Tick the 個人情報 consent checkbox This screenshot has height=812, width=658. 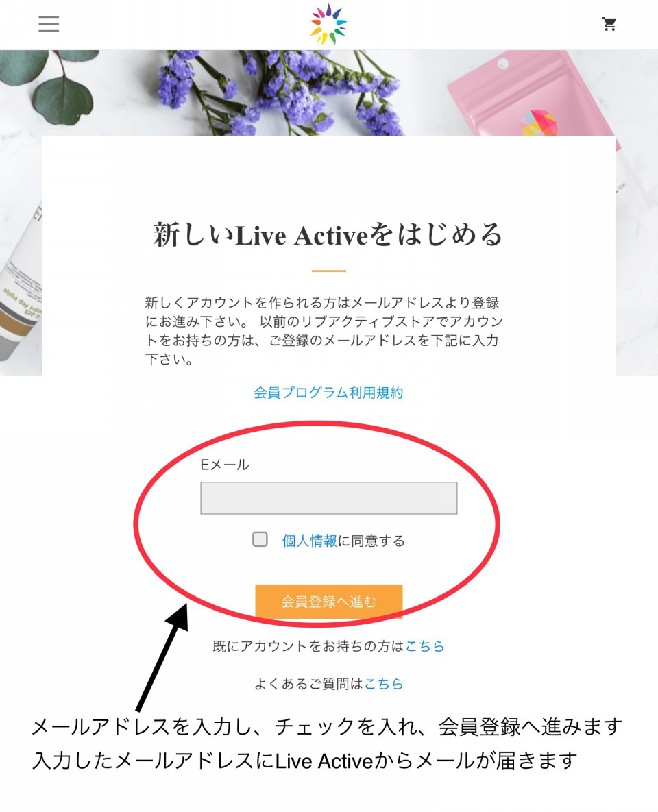coord(260,539)
